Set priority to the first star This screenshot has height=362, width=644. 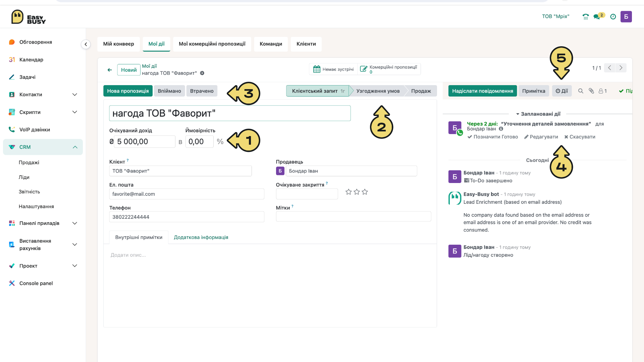pos(348,192)
